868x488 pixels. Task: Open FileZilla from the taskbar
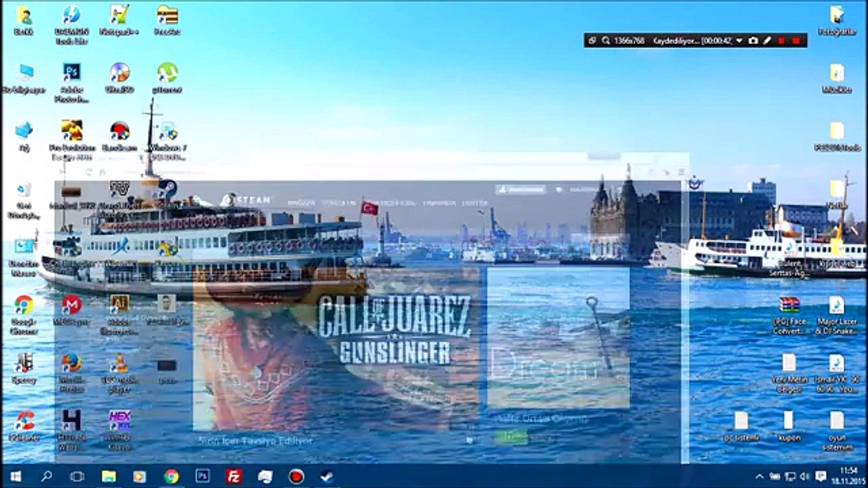(234, 476)
